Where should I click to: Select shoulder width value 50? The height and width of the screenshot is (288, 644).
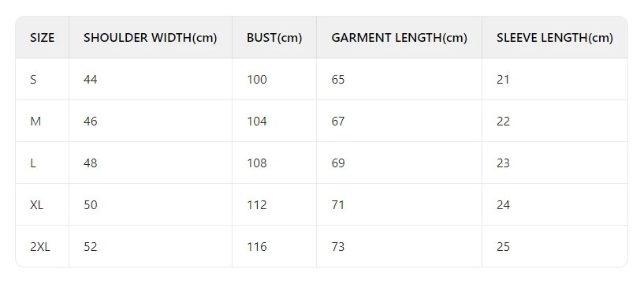(x=91, y=204)
